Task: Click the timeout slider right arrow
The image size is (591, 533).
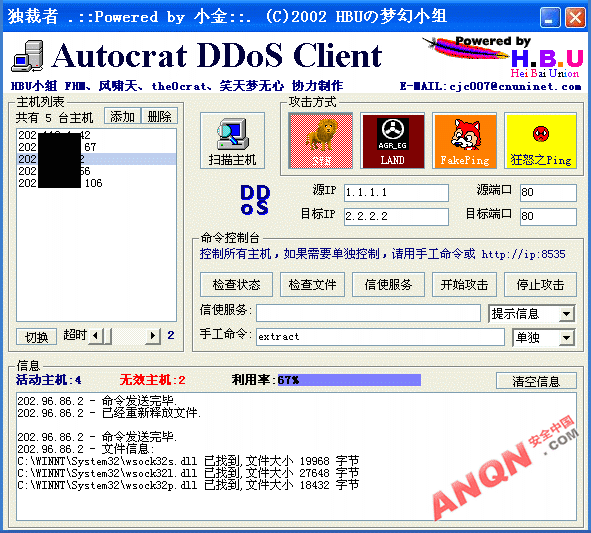Action: [x=153, y=335]
